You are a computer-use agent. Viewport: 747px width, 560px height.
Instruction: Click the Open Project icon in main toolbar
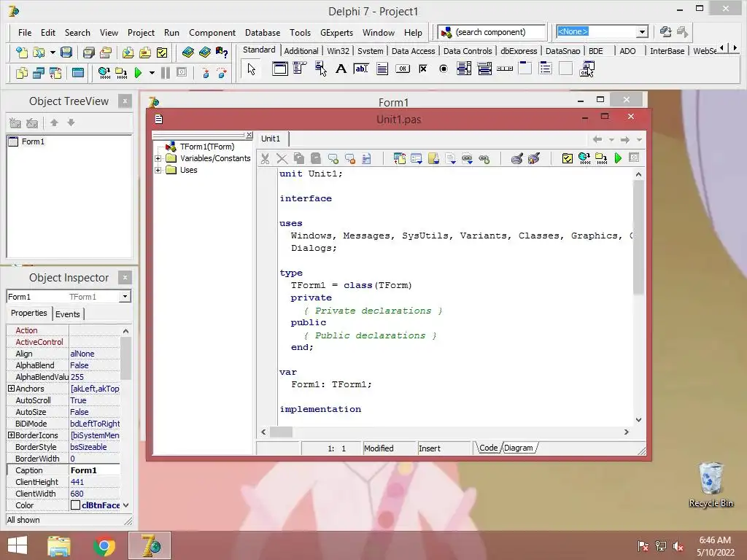click(106, 52)
